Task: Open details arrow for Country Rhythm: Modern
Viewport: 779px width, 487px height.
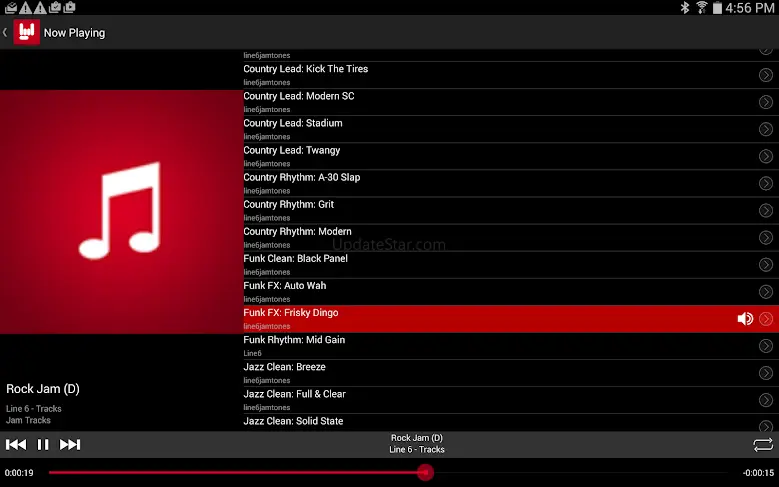Action: point(766,238)
